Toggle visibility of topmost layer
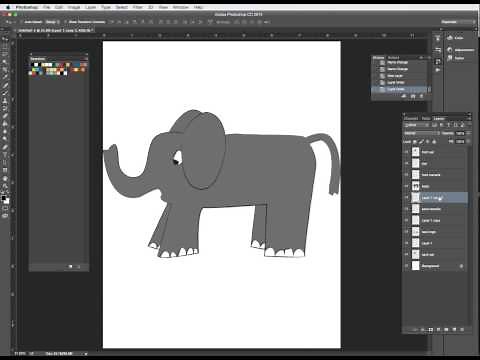 407,152
